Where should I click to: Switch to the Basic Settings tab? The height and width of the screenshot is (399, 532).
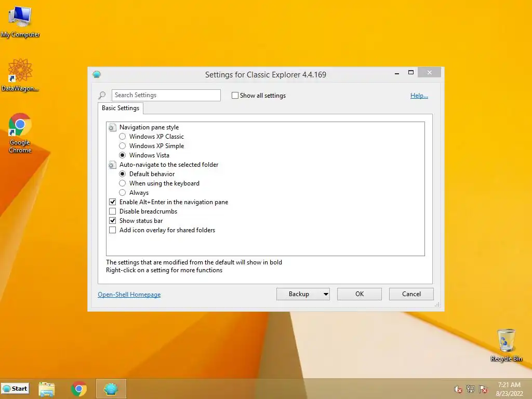point(121,108)
